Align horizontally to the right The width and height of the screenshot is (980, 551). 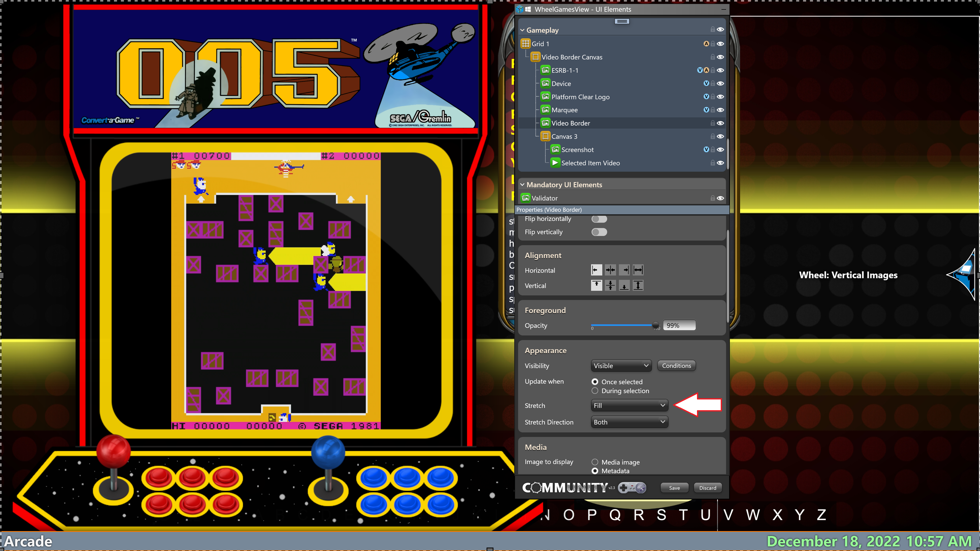pyautogui.click(x=624, y=270)
